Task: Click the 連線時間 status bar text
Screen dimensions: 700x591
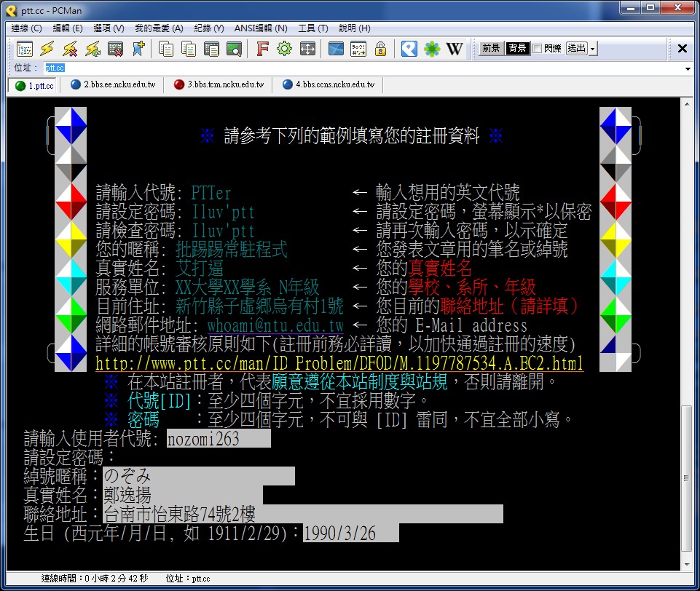Action: pos(94,579)
